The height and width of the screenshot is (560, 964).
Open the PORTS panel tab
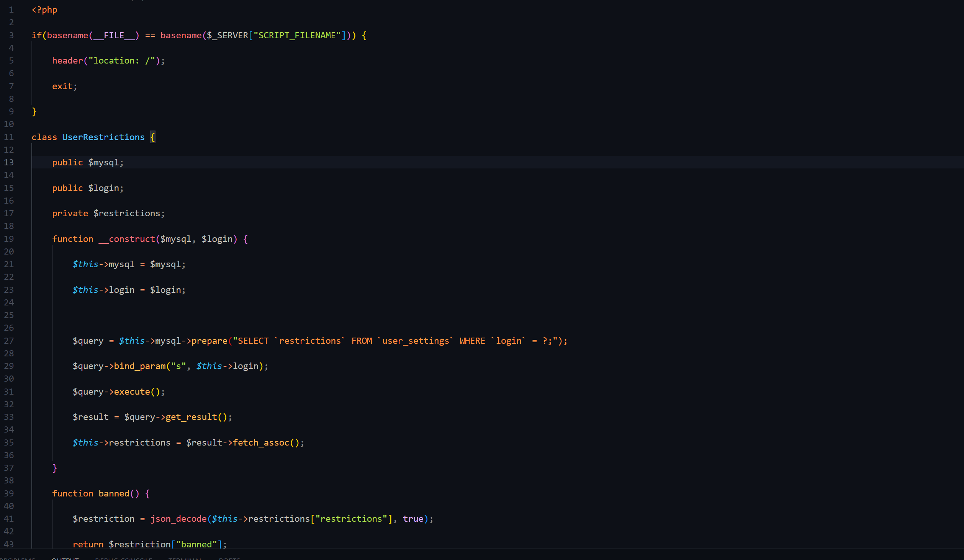click(229, 558)
